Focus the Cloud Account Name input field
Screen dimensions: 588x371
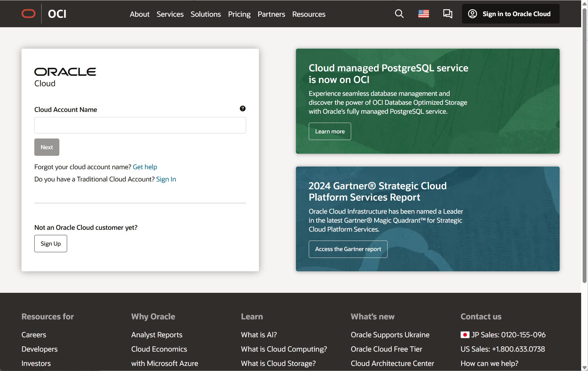tap(140, 125)
